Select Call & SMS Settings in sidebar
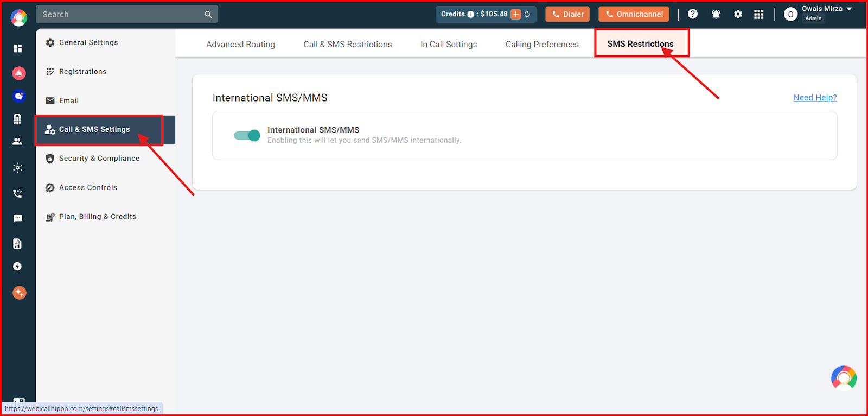 [x=105, y=129]
